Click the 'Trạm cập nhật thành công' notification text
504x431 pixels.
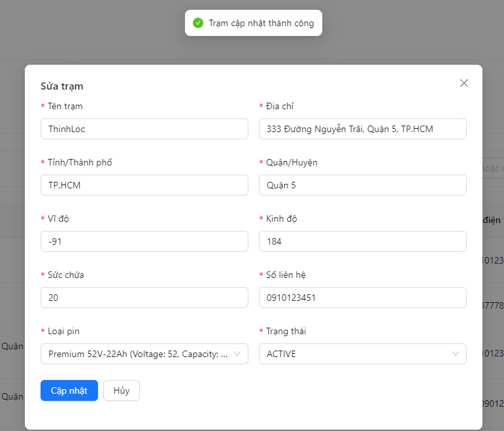(x=261, y=23)
